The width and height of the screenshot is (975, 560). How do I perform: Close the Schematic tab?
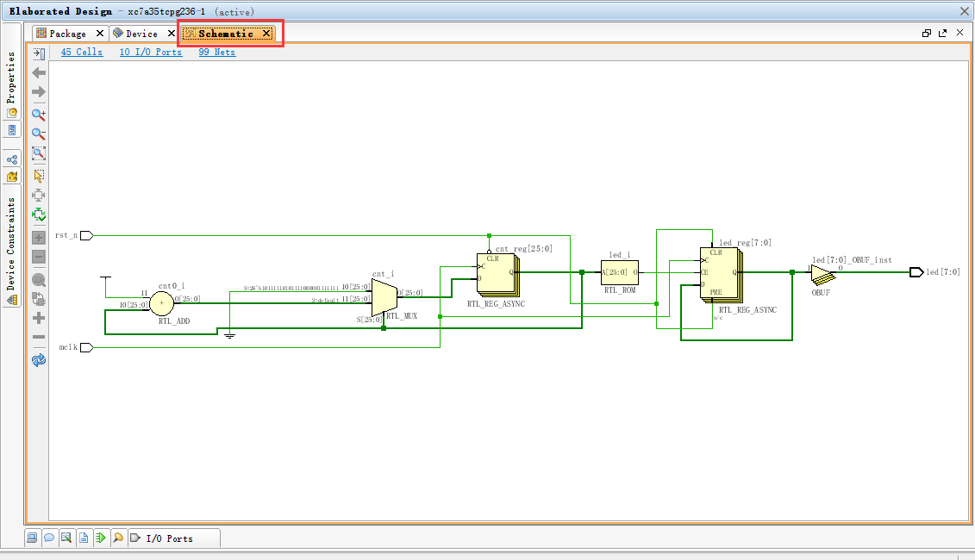[266, 34]
